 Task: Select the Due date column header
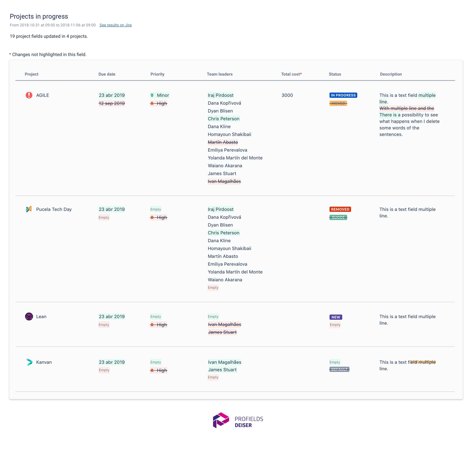coord(107,74)
